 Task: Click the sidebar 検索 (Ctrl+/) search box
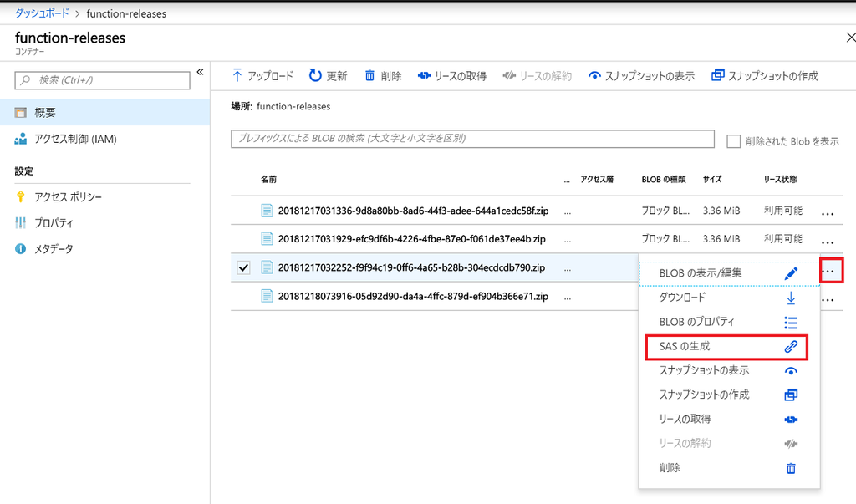(102, 80)
